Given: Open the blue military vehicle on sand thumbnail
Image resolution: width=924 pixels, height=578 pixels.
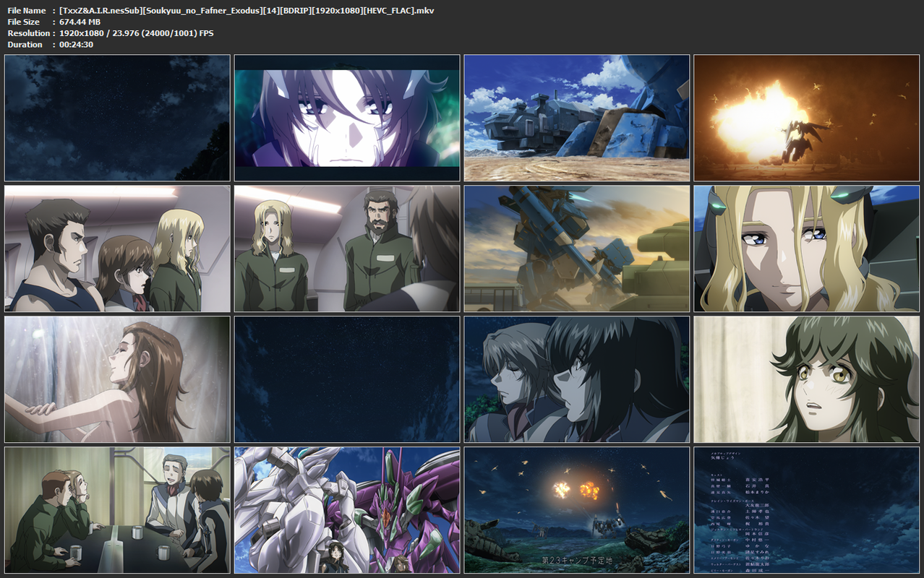Looking at the screenshot, I should (x=577, y=118).
